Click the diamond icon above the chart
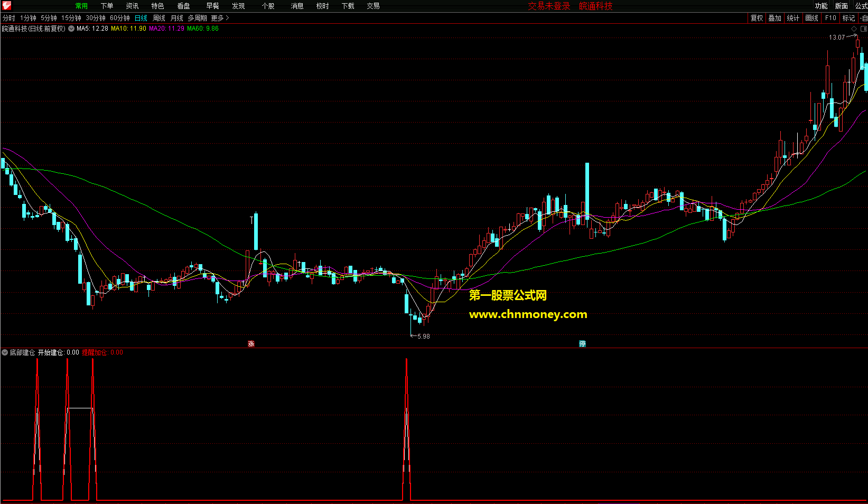Image resolution: width=868 pixels, height=504 pixels. (854, 29)
